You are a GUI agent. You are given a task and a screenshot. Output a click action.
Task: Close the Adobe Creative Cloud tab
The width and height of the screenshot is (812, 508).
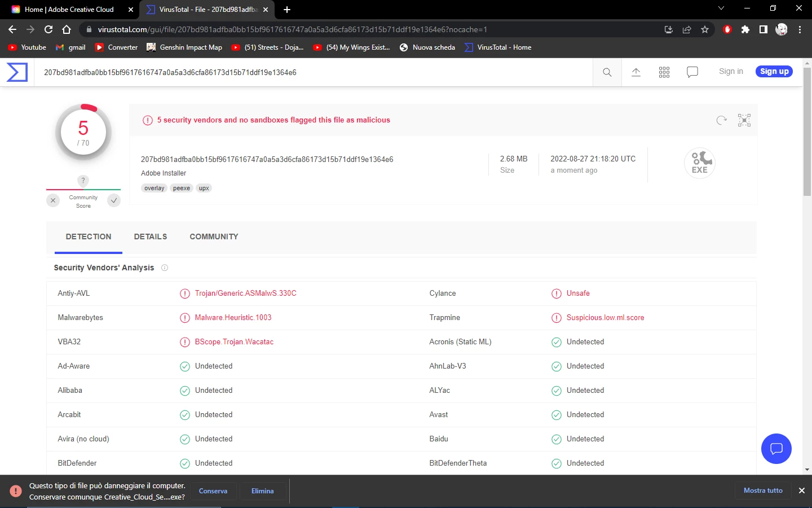131,10
